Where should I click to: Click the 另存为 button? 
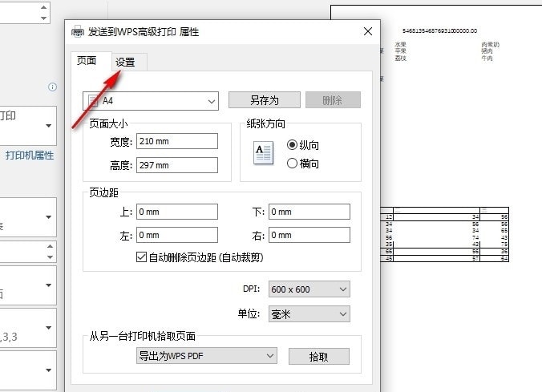[264, 100]
